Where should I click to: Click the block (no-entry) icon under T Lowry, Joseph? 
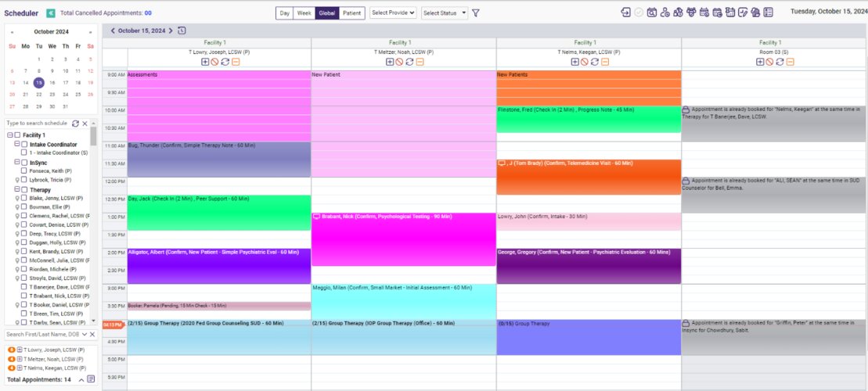tap(214, 62)
